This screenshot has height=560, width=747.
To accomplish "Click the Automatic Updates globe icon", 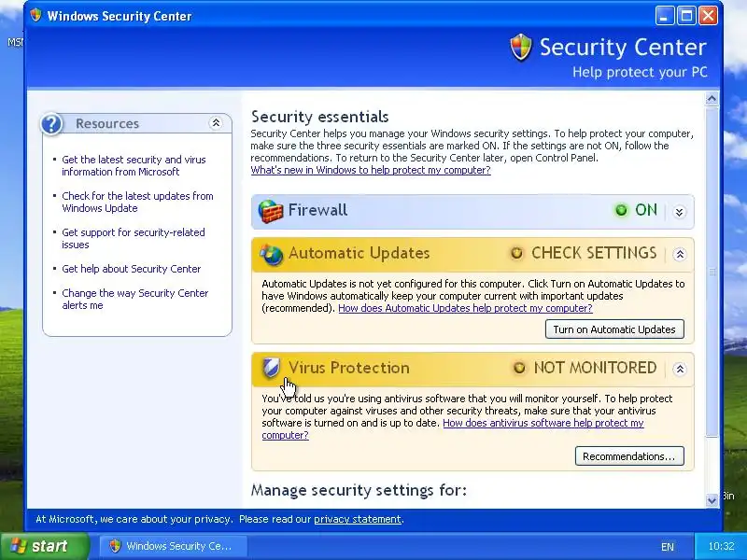I will [x=271, y=254].
